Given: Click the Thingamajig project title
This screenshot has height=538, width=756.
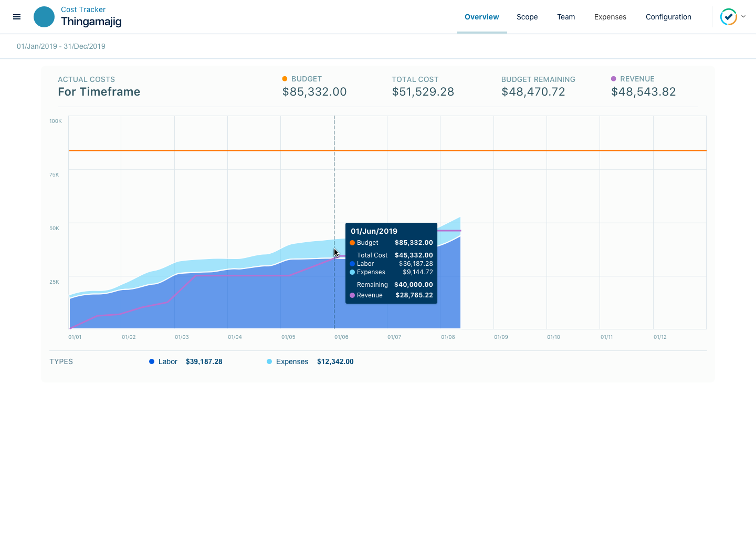Looking at the screenshot, I should coord(91,22).
